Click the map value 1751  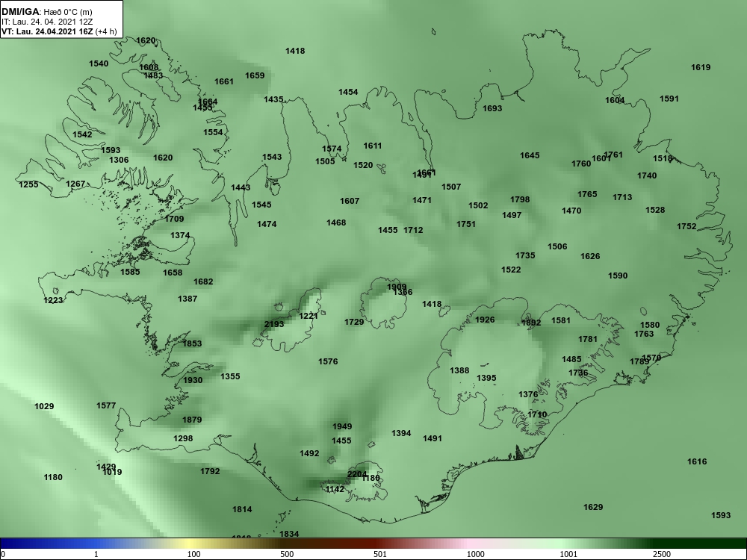coord(466,224)
